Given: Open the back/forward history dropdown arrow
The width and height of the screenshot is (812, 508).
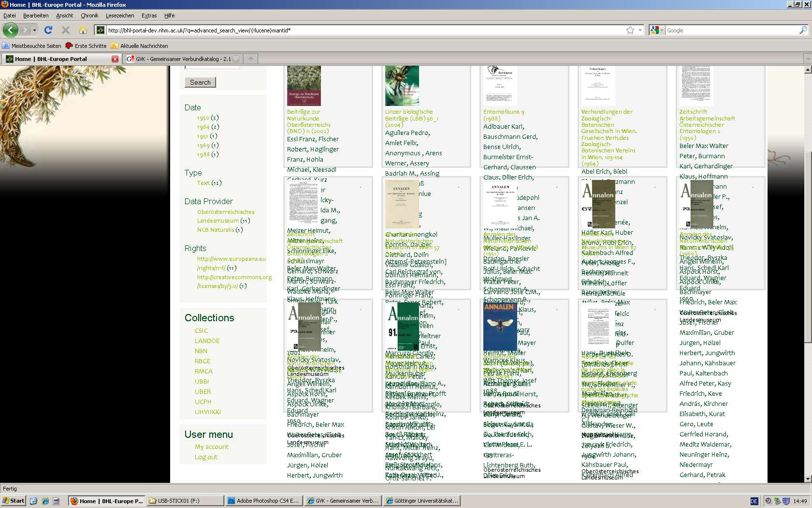Looking at the screenshot, I should [x=34, y=30].
